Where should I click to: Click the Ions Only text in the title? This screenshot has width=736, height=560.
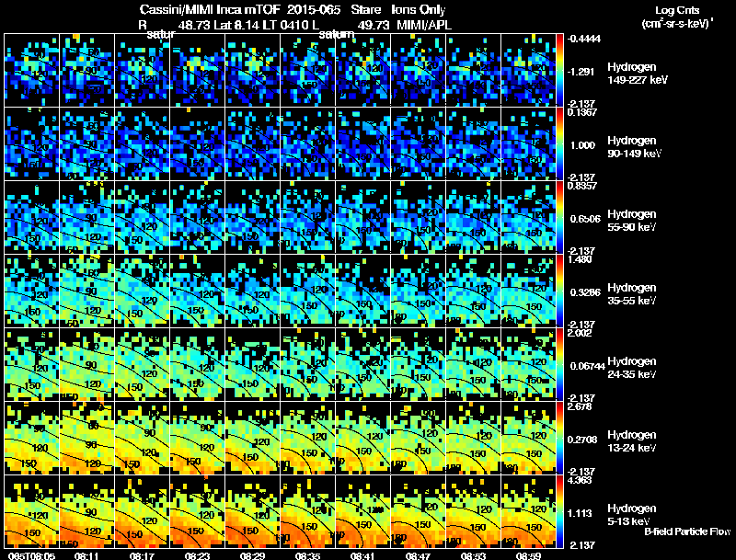(x=419, y=9)
